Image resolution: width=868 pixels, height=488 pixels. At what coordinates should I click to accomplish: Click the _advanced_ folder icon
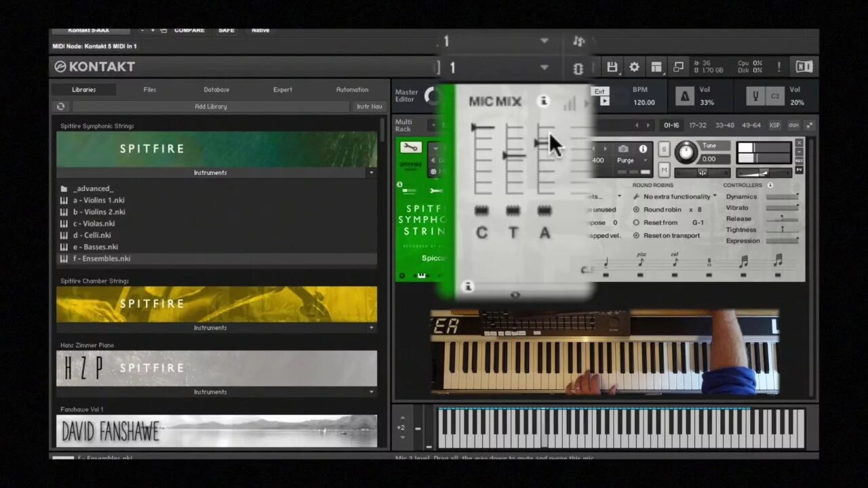(64, 188)
